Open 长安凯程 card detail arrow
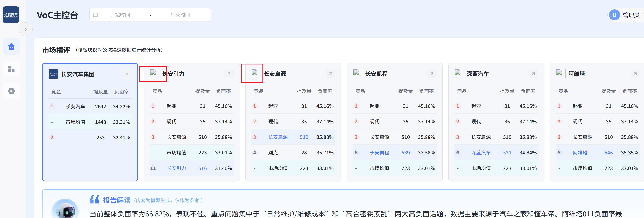This screenshot has height=218, width=644. (x=432, y=74)
